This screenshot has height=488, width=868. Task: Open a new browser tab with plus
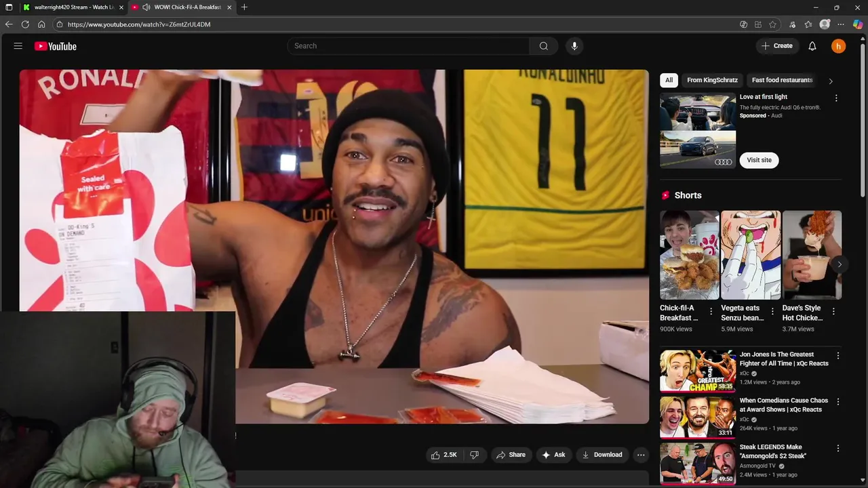(x=244, y=7)
